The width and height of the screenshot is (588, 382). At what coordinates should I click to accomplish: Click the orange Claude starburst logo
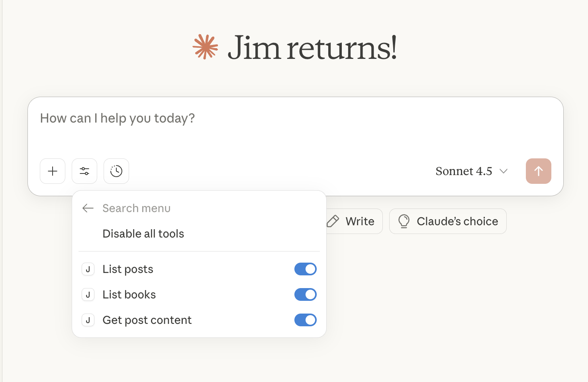205,47
